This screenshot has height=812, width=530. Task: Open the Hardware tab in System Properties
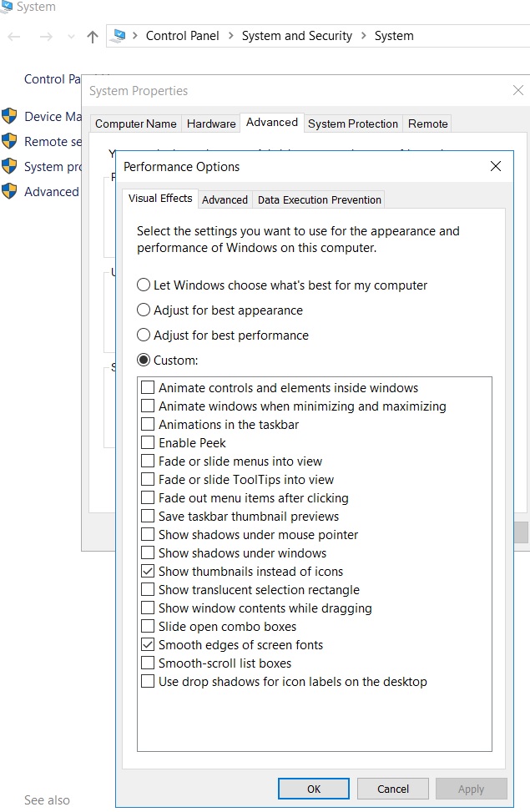tap(211, 124)
